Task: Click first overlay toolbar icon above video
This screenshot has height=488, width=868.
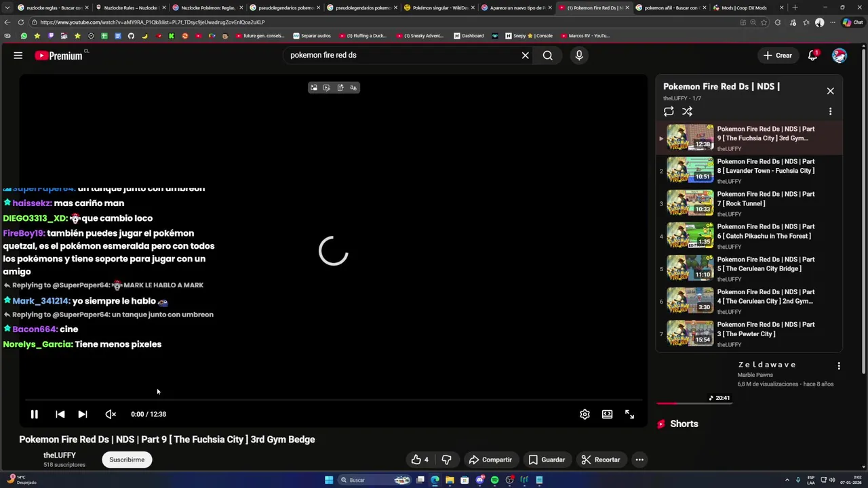Action: coord(313,87)
